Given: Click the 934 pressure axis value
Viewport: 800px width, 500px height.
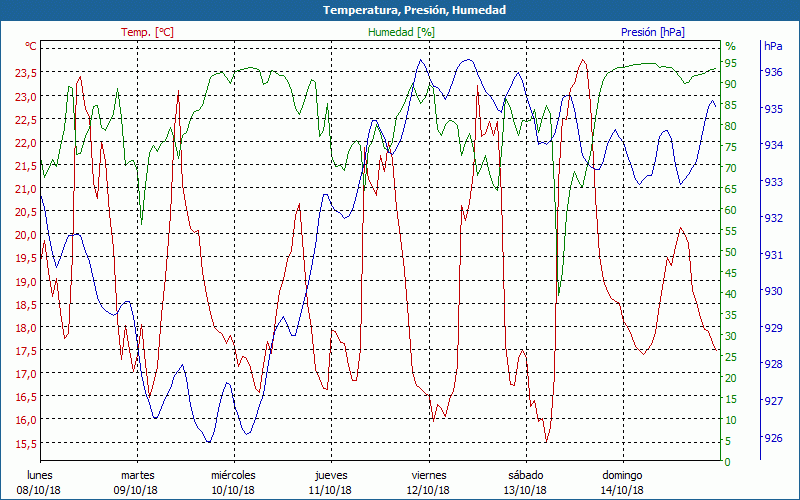Looking at the screenshot, I should click(x=773, y=145).
